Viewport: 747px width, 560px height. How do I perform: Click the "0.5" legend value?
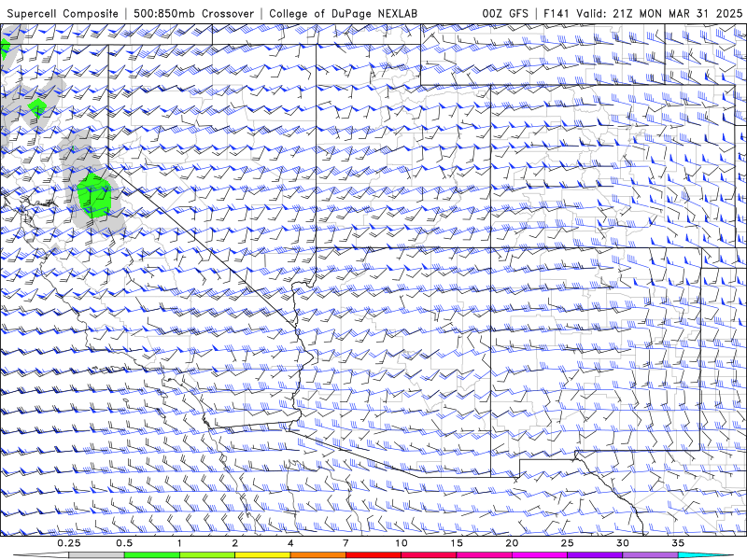(124, 543)
